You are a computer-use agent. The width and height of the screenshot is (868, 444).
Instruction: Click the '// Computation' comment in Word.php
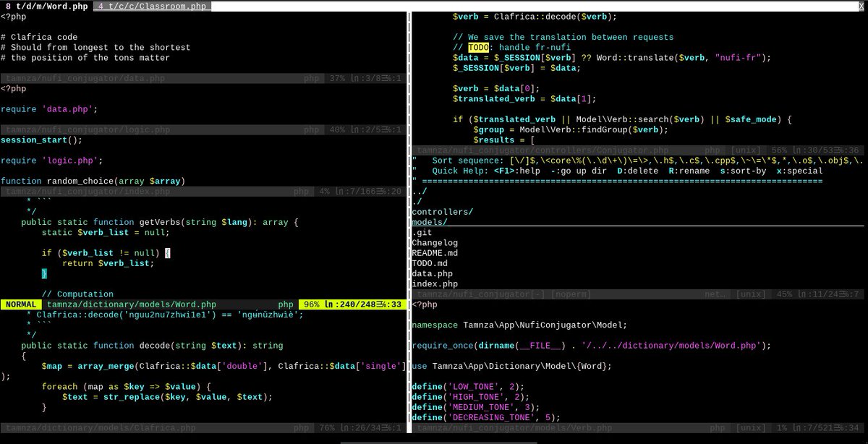pos(77,294)
